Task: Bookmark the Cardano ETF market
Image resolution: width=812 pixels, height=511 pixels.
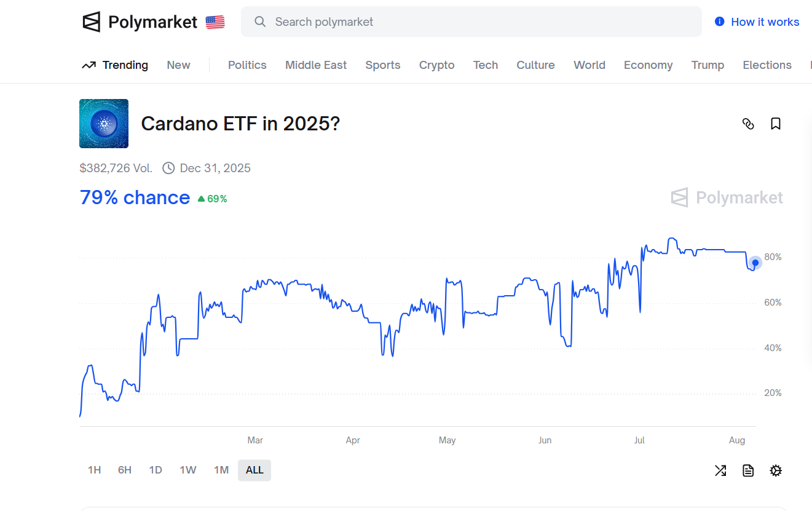Action: (776, 124)
